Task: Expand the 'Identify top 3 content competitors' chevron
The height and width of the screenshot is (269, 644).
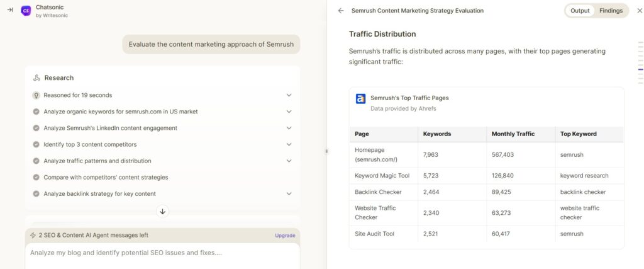Action: pos(289,144)
